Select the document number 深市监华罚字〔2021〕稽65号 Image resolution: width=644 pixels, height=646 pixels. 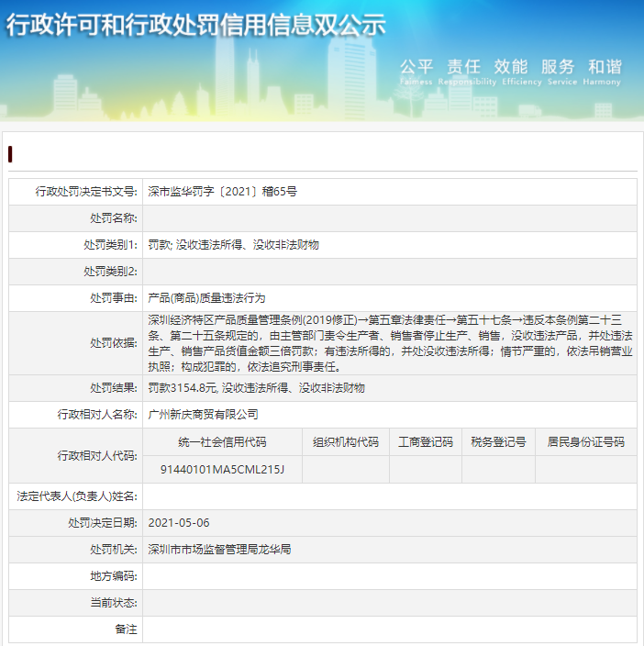coord(222,192)
